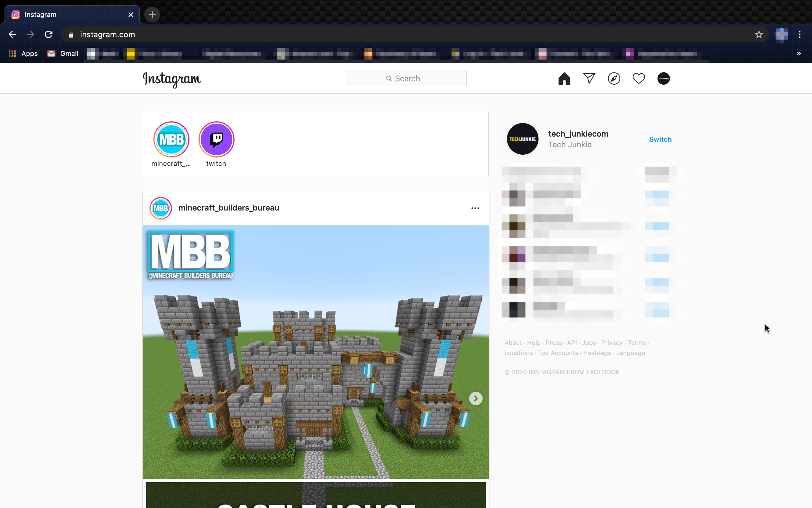The height and width of the screenshot is (508, 812).
Task: Open Direct messages paper plane icon
Action: [x=589, y=79]
